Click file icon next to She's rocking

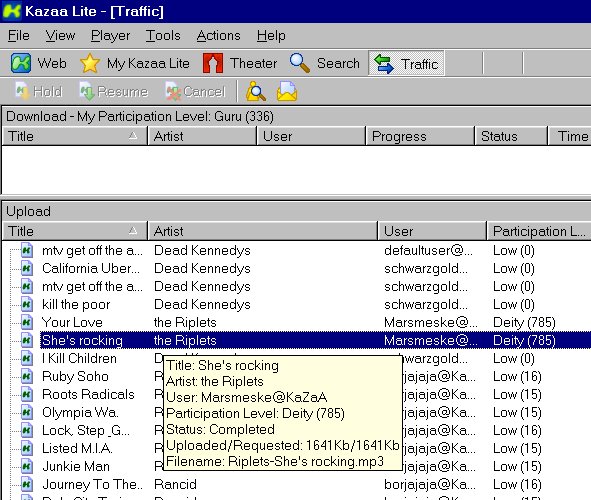point(26,340)
